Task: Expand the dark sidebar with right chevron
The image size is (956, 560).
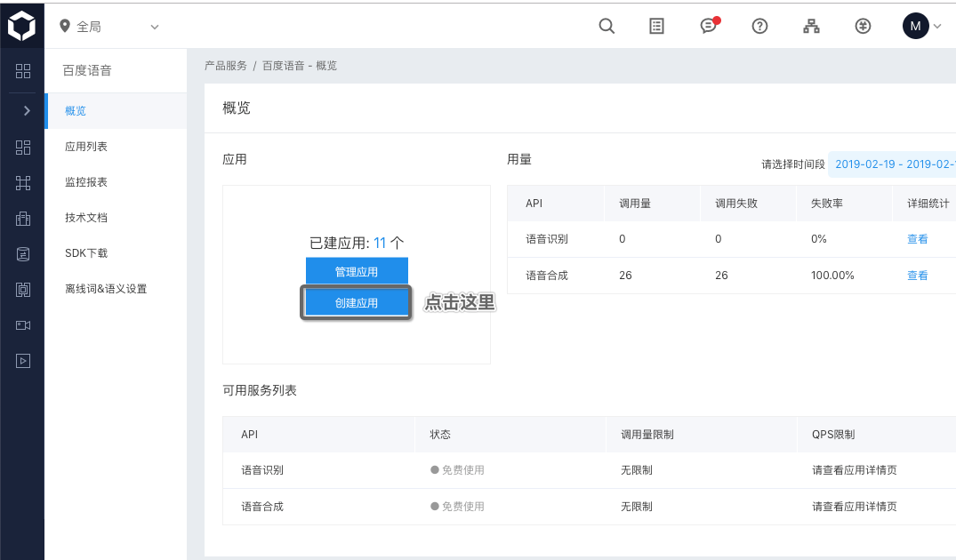Action: coord(26,110)
